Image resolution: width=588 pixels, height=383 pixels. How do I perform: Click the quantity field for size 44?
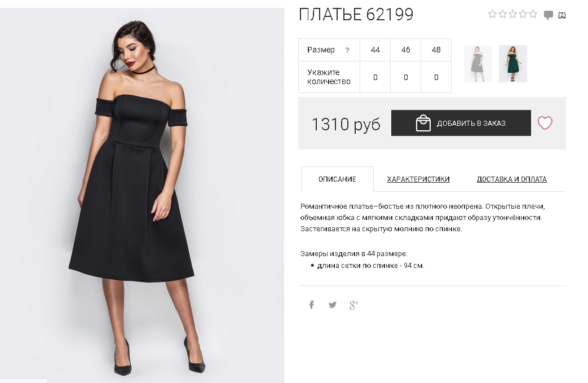(x=375, y=77)
